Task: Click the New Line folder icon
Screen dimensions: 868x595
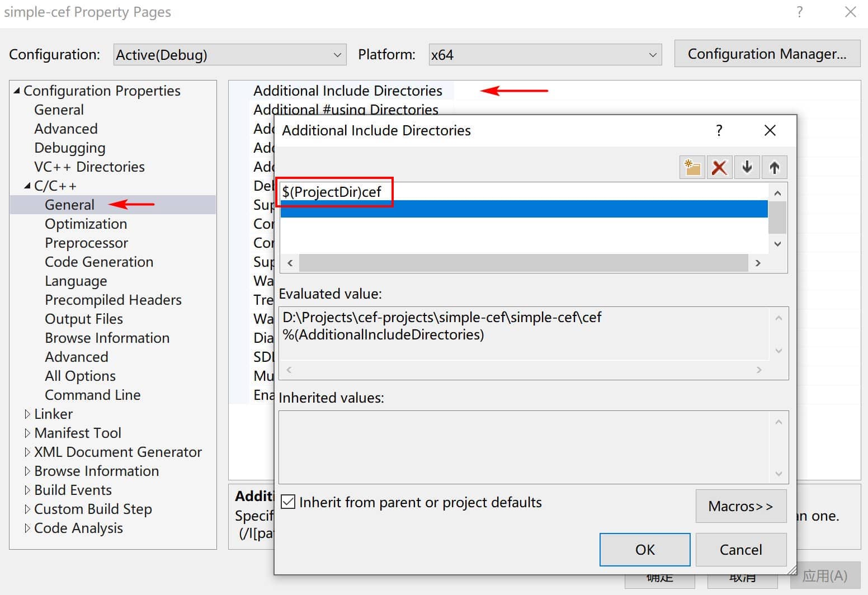Action: pyautogui.click(x=692, y=167)
